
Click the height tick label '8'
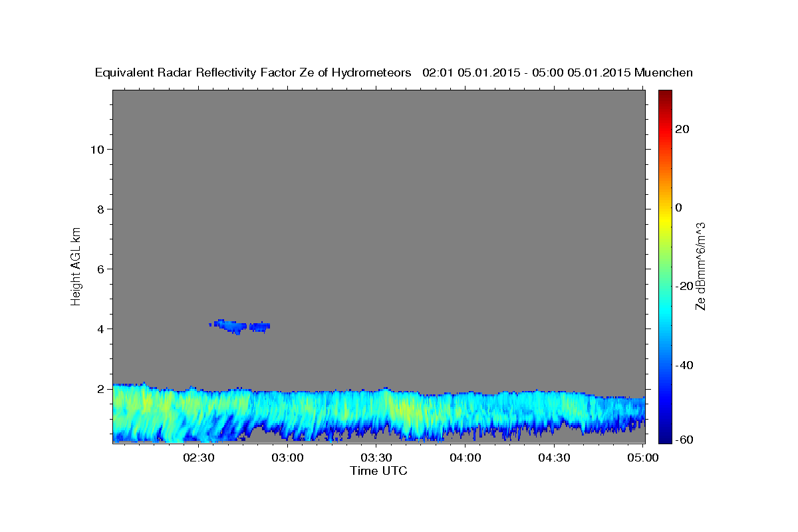click(x=100, y=209)
